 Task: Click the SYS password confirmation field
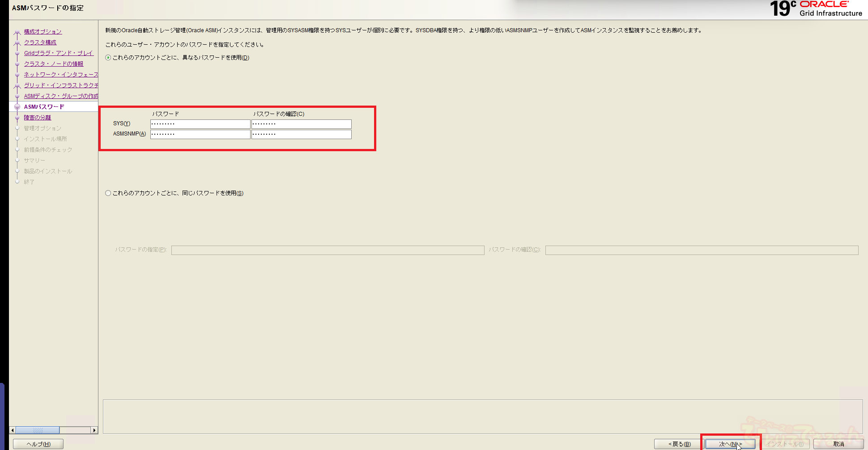click(x=301, y=124)
